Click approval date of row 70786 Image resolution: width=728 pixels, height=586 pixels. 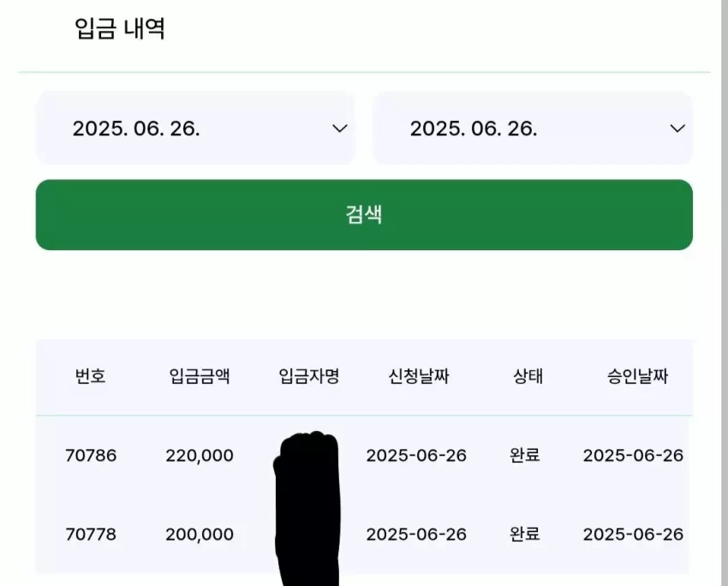pyautogui.click(x=633, y=456)
